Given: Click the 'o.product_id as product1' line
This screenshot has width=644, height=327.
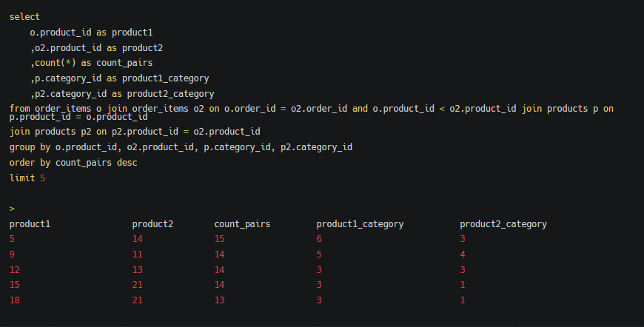Looking at the screenshot, I should 90,33.
